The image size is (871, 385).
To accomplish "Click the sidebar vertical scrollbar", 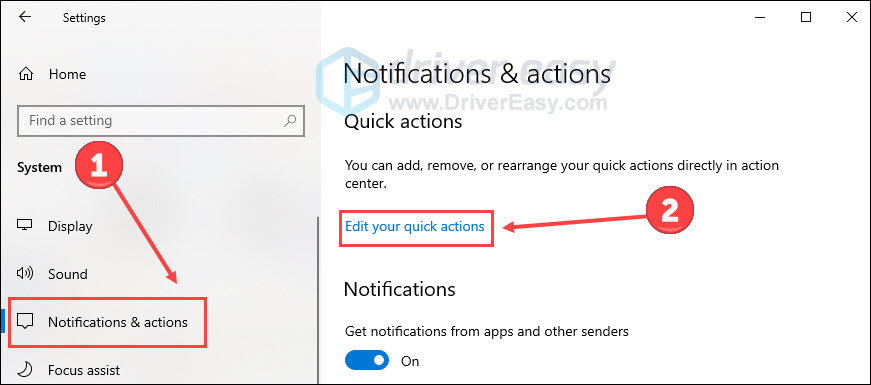I will [318, 300].
